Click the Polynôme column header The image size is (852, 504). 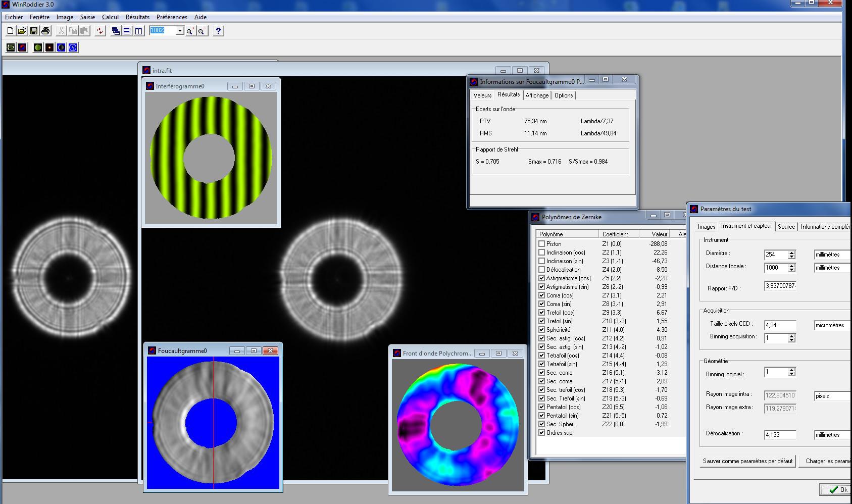(567, 234)
